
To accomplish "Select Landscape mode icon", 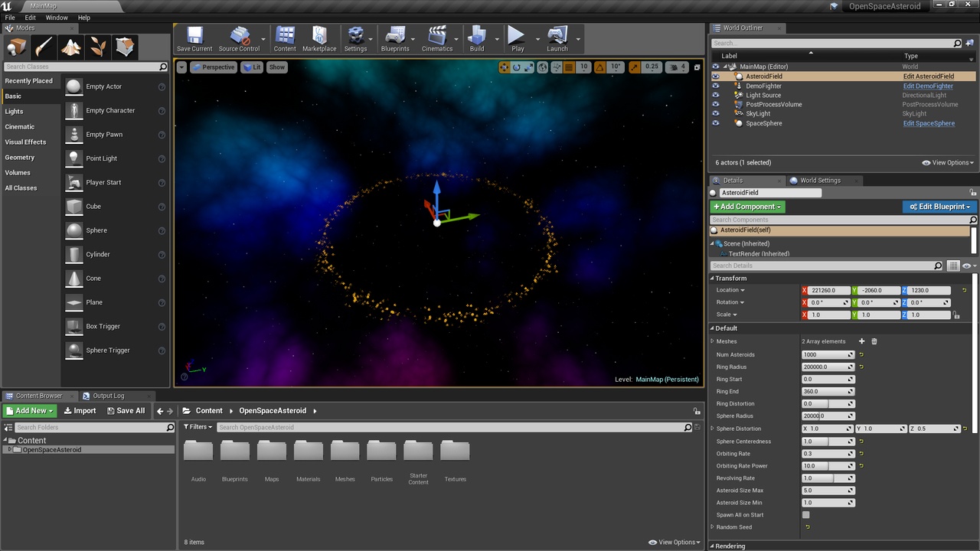I will [71, 47].
